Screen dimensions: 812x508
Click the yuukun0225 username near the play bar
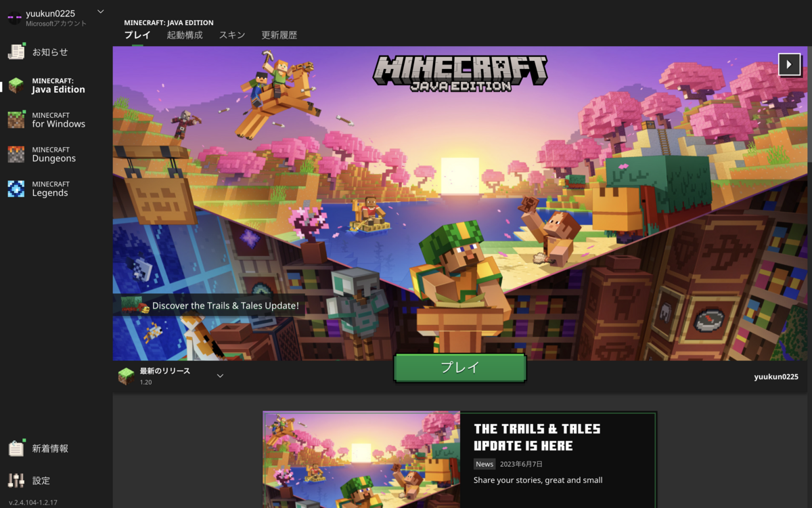pos(776,377)
